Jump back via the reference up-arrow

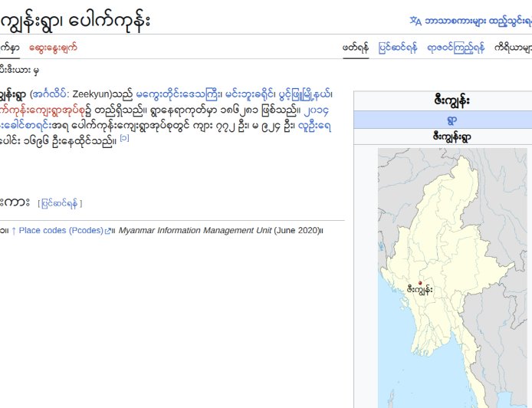[x=14, y=231]
